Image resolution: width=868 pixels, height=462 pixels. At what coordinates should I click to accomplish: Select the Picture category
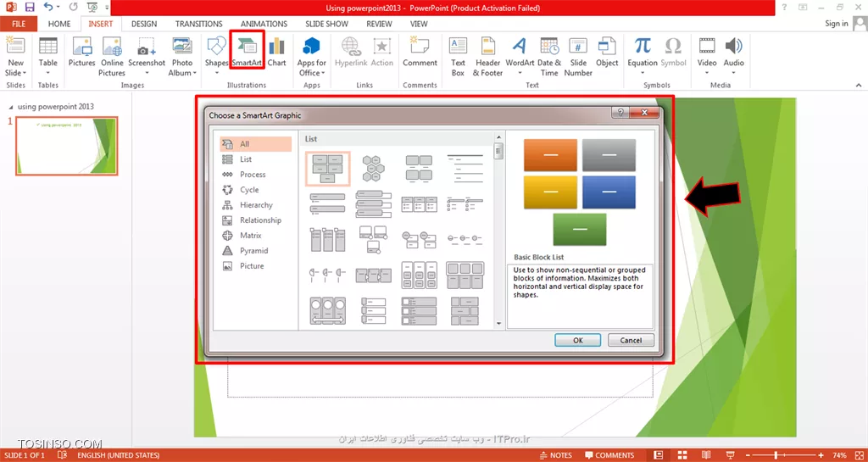tap(256, 266)
